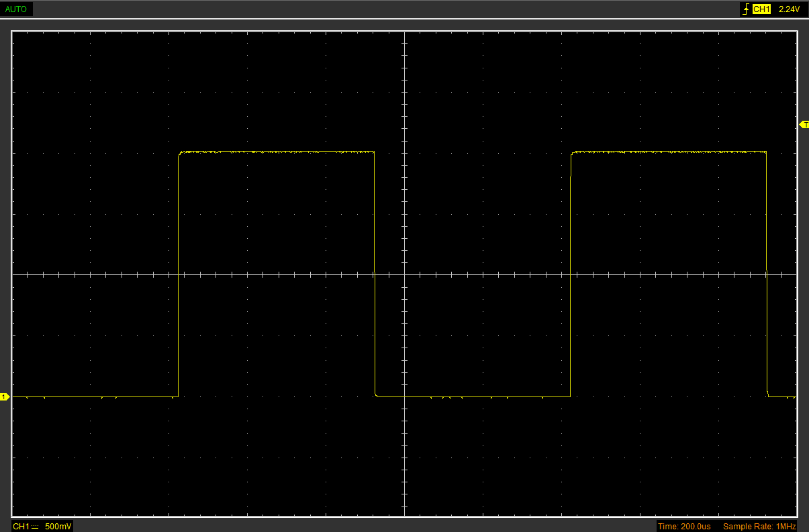Click the 2.24V trigger level value

coord(789,9)
